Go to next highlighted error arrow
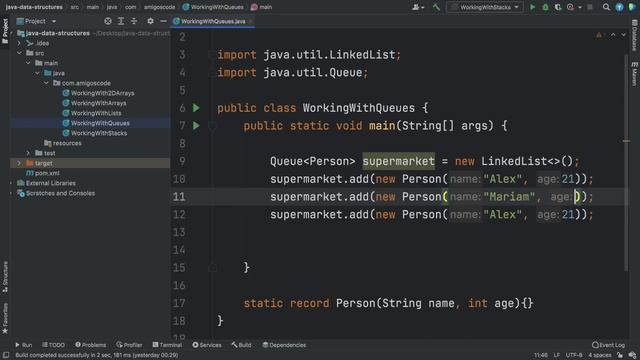640x360 pixels. coord(624,35)
